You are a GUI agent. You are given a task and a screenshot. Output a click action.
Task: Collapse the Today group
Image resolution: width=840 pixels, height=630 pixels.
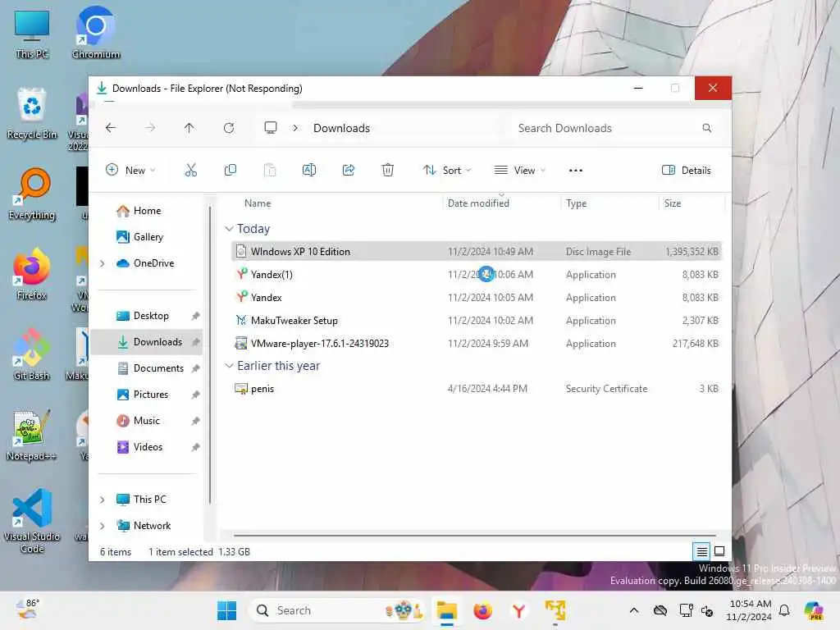tap(230, 229)
